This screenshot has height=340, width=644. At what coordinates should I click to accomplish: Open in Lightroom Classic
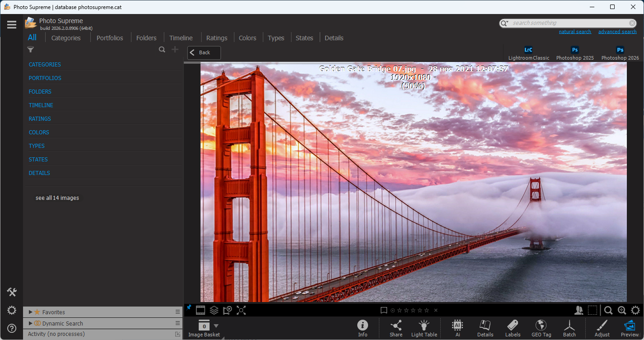tap(528, 53)
